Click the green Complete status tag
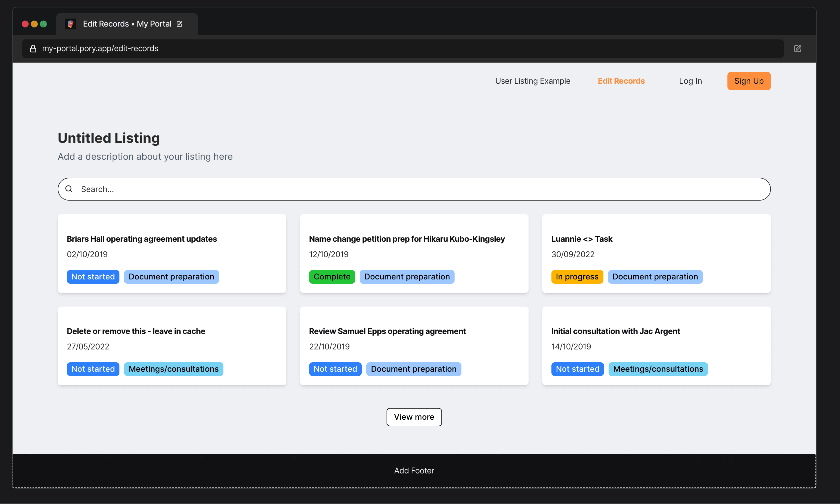Screen dimensions: 840x504 332,277
